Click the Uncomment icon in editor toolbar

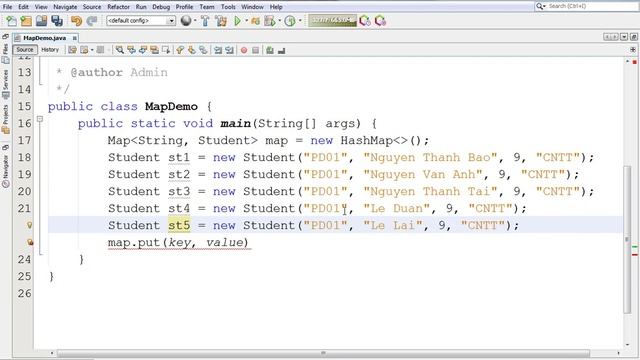[x=281, y=50]
